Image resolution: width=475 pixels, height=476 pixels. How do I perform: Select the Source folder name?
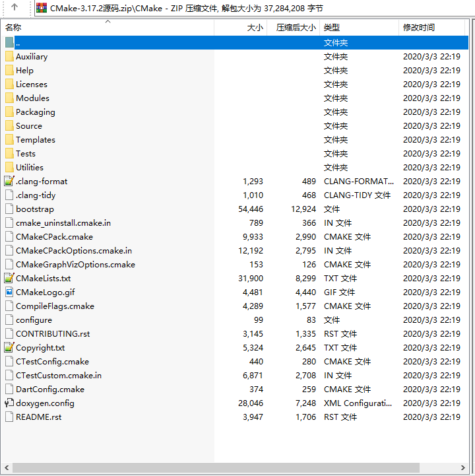[x=29, y=125]
